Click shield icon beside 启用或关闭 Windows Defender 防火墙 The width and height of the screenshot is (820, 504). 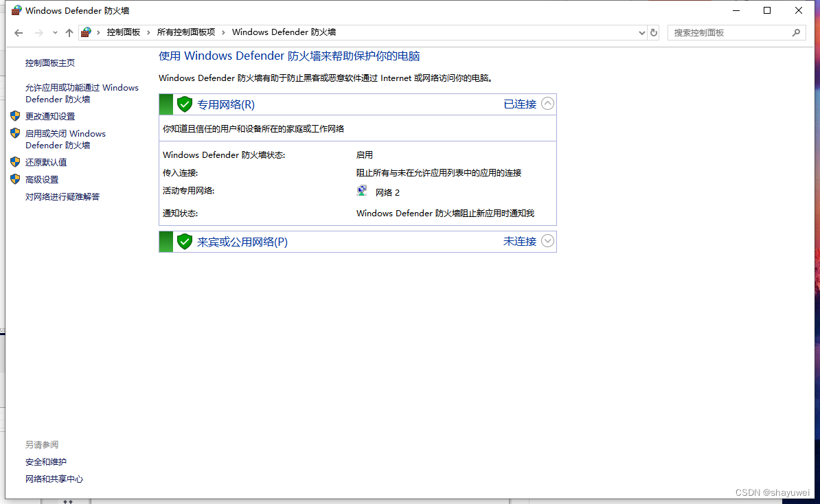point(15,133)
